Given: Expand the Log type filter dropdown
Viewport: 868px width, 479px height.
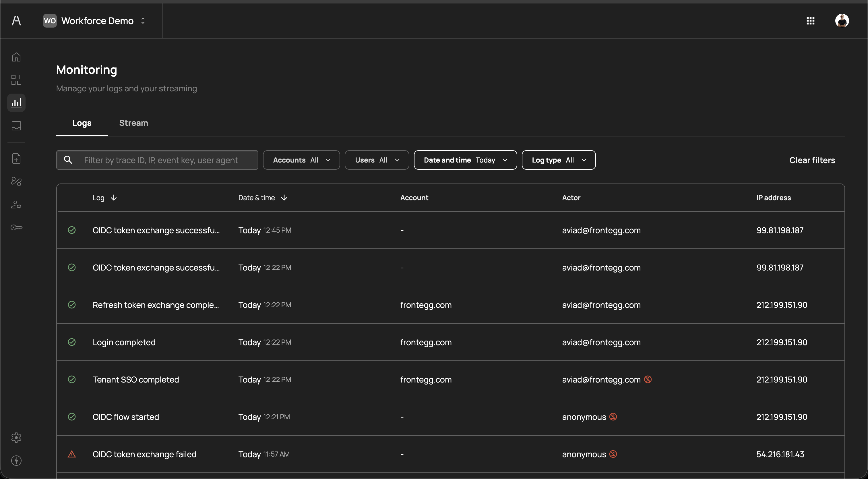Looking at the screenshot, I should 558,160.
